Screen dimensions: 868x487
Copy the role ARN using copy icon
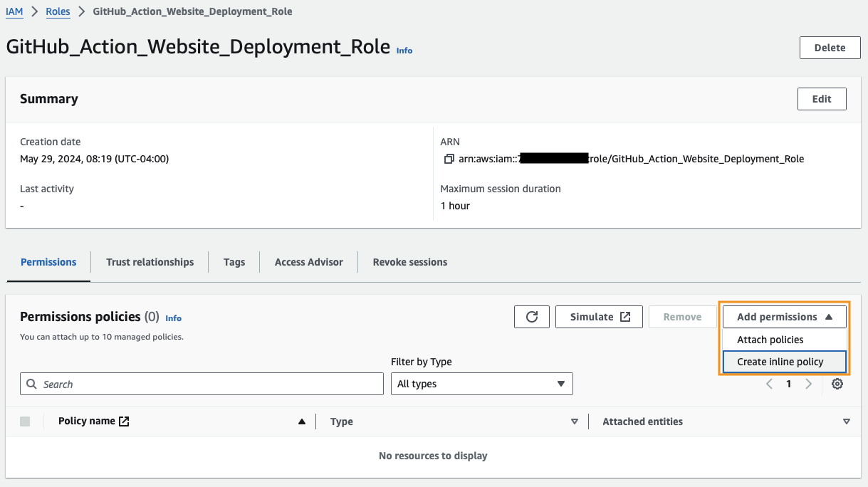(449, 159)
